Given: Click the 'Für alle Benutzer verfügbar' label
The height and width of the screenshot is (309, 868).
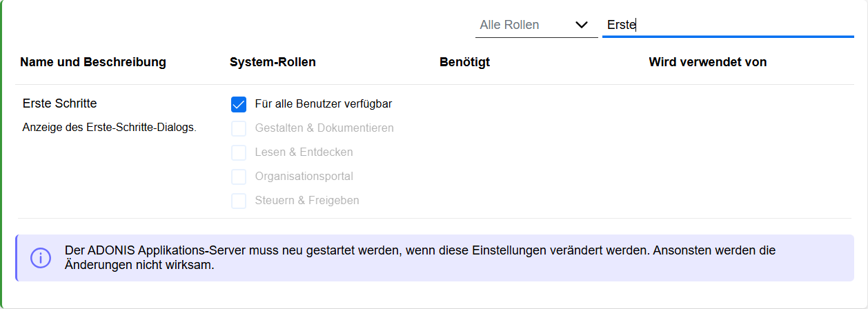Looking at the screenshot, I should point(323,104).
